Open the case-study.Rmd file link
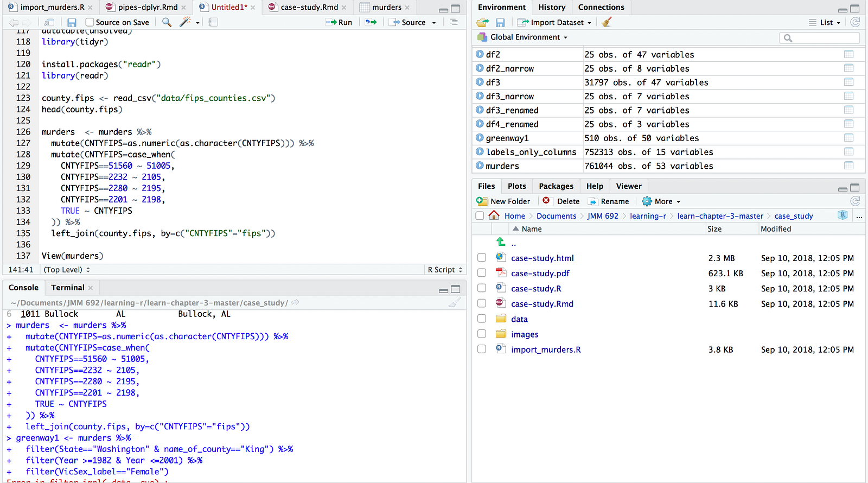The width and height of the screenshot is (868, 483). click(542, 304)
